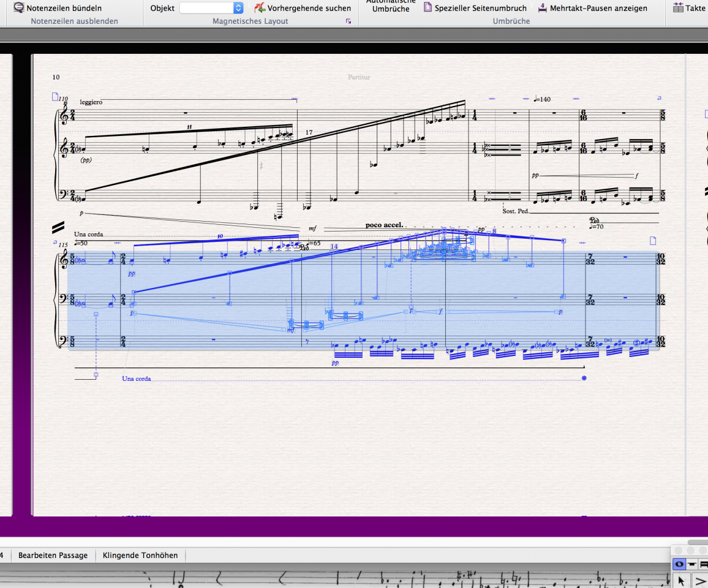Click the tuplet number 17 in the first system
708x588 pixels.
[309, 132]
